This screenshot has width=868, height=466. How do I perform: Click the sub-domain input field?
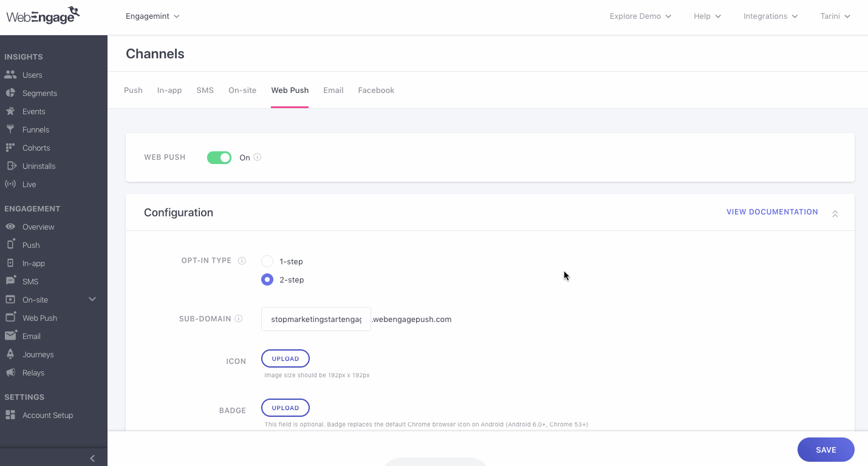coord(316,319)
